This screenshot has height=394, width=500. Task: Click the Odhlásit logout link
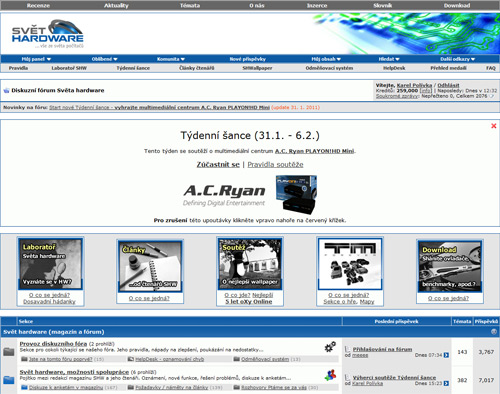click(x=448, y=85)
